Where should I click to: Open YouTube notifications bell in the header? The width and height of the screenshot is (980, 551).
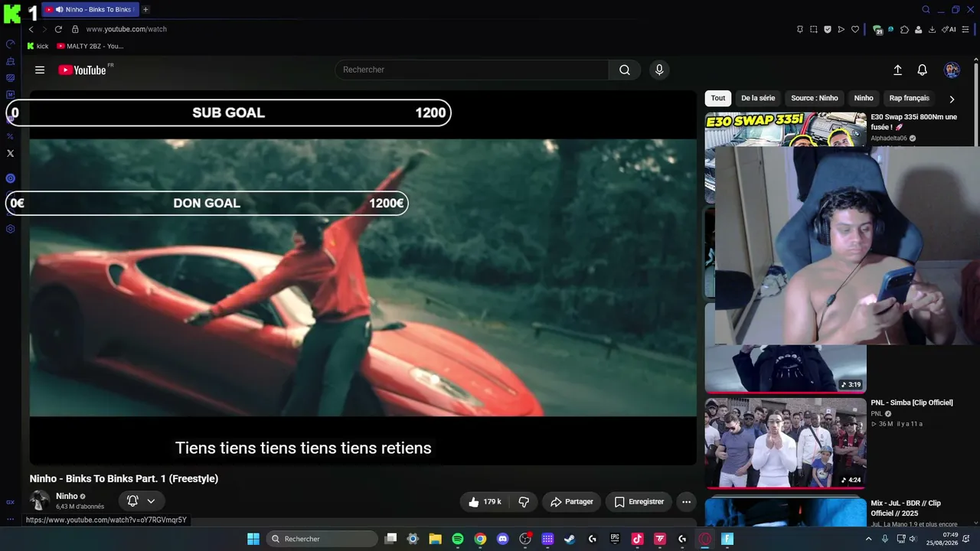(923, 70)
